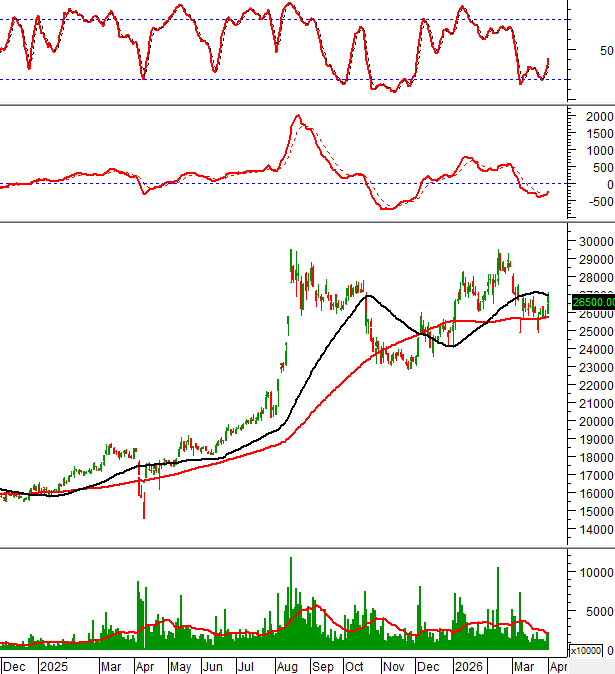Select the May month label on time axis
This screenshot has width=615, height=674.
(x=180, y=665)
